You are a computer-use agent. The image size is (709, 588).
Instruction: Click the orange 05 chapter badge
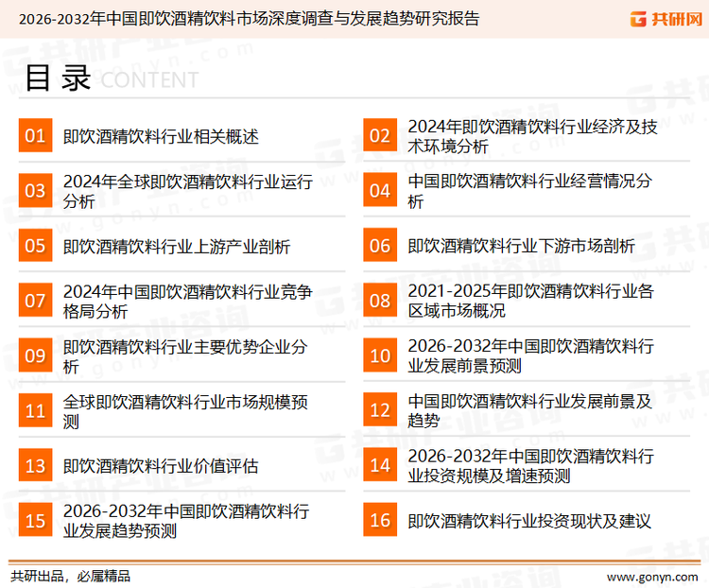[35, 245]
